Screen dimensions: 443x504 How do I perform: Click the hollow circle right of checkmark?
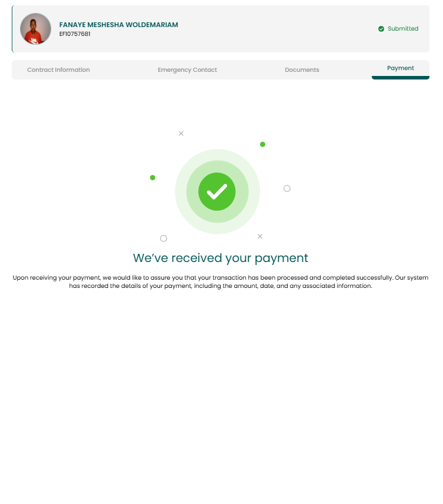[x=287, y=188]
